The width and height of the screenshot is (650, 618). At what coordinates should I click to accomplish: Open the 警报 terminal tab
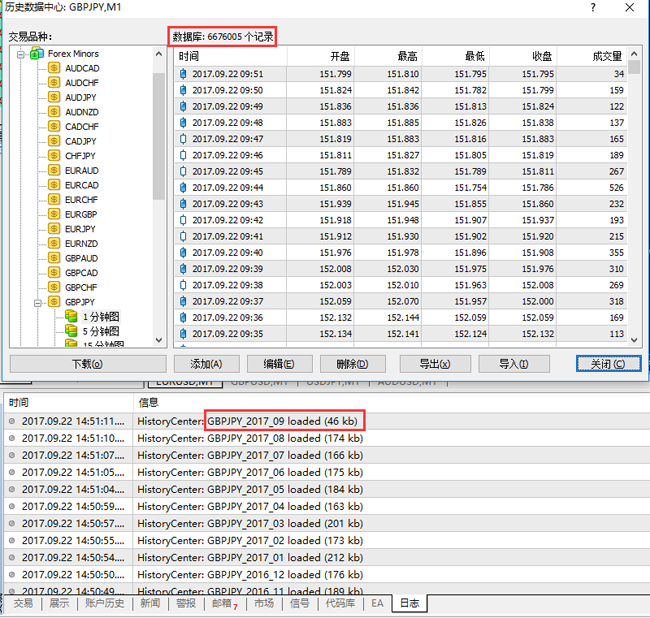pyautogui.click(x=186, y=603)
